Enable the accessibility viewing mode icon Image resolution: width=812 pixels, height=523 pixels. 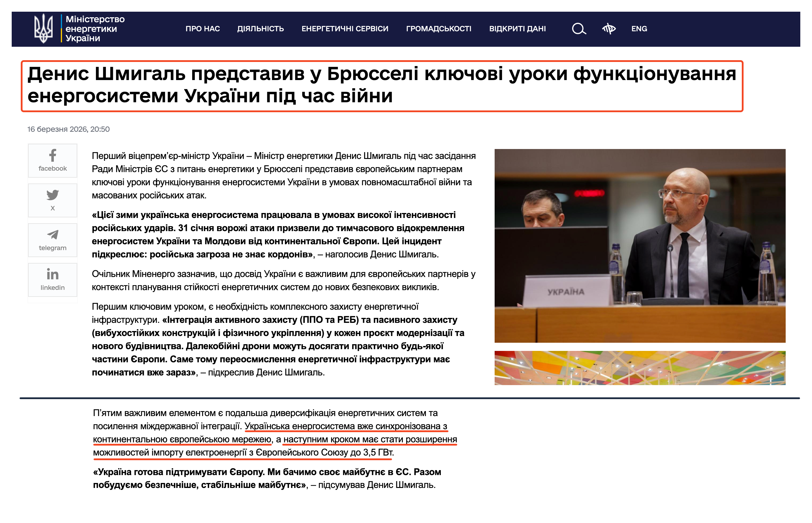[609, 29]
